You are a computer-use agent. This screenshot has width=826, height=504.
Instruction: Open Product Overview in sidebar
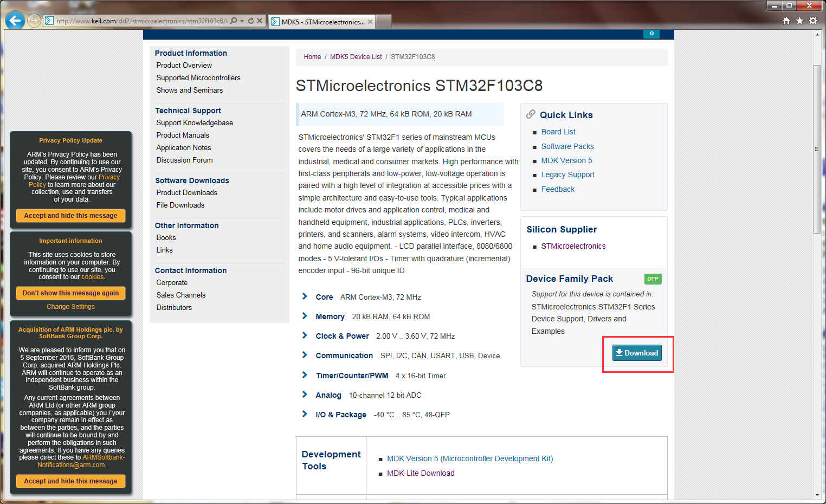pos(184,65)
